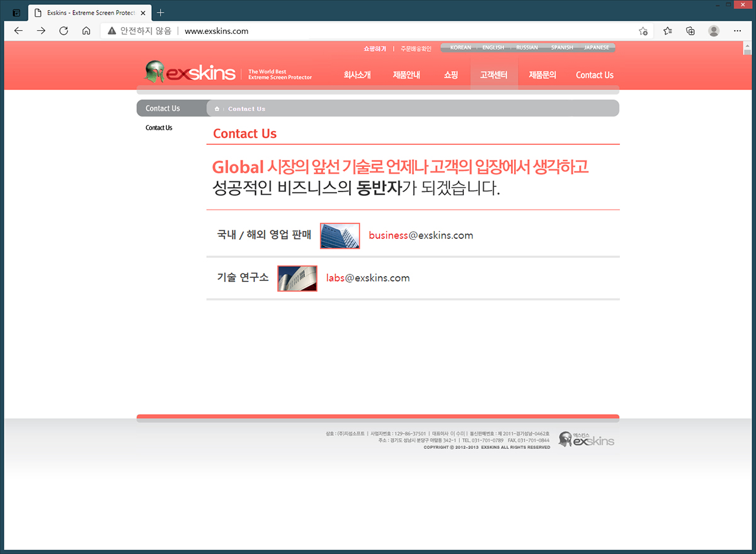Open the user profile icon
Screen dimensions: 756x554
(x=714, y=31)
